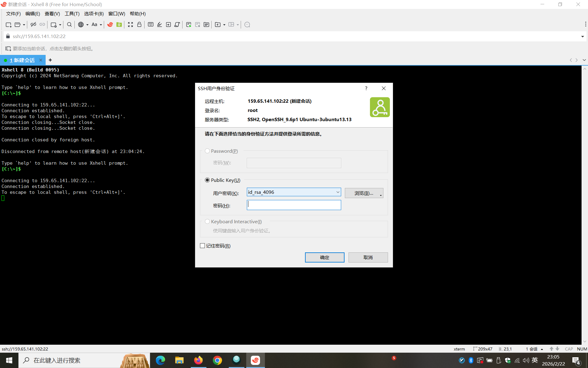Click the green Xftp file transfer icon
The width and height of the screenshot is (588, 368).
[x=119, y=25]
